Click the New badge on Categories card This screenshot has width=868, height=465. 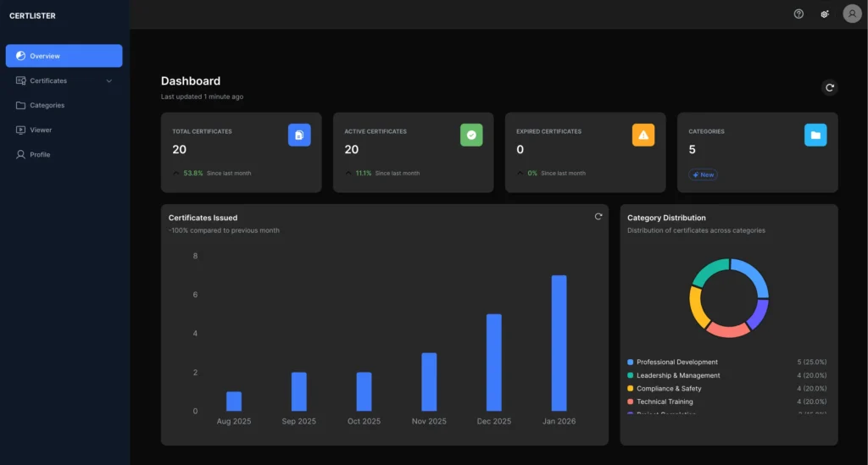point(704,174)
